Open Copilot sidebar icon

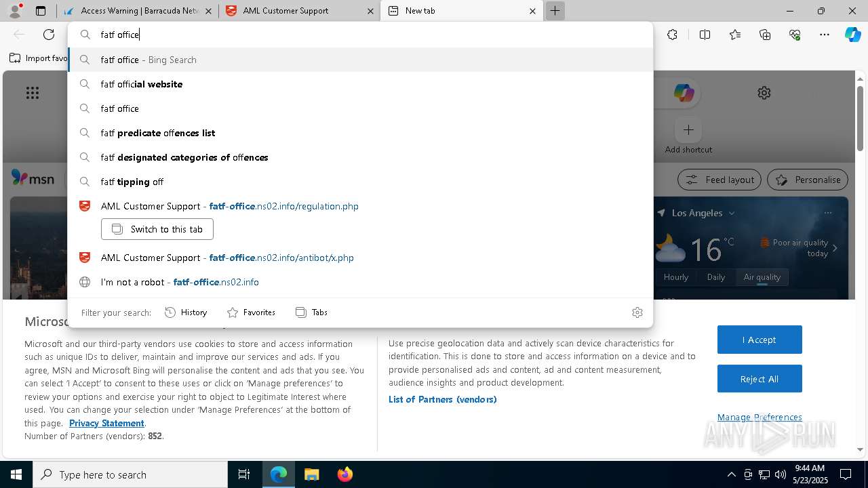point(853,35)
